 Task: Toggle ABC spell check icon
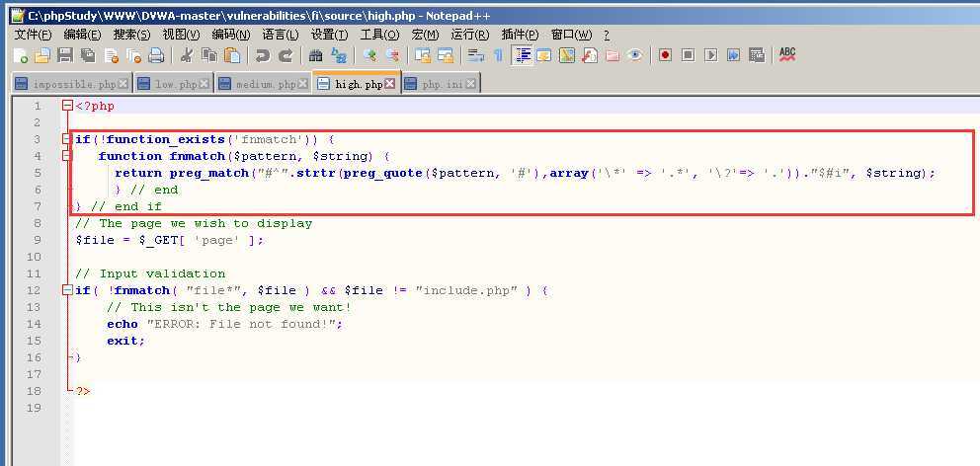coord(787,55)
